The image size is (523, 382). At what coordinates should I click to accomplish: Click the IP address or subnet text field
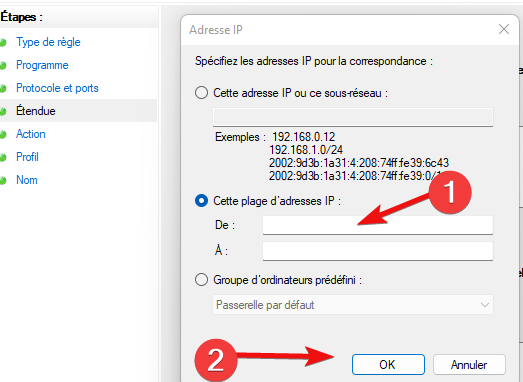pos(353,117)
